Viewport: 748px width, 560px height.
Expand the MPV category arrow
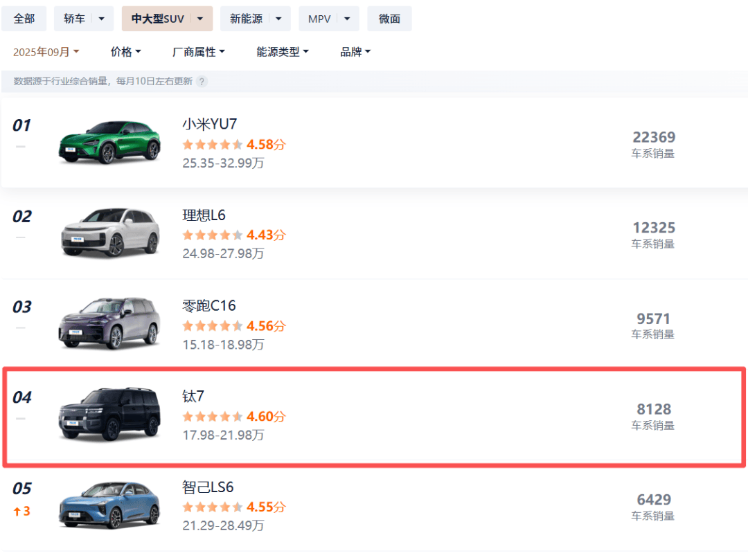[346, 19]
